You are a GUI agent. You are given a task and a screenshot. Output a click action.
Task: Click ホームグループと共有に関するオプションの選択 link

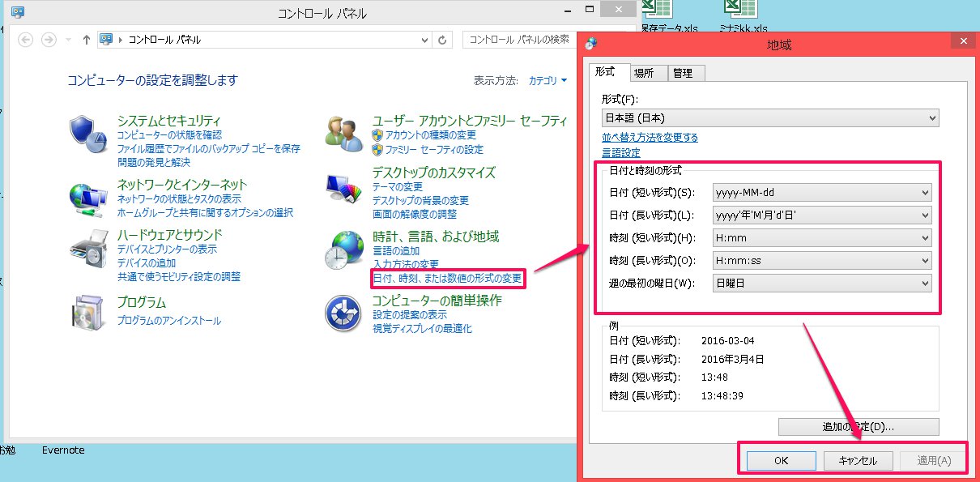pos(205,212)
